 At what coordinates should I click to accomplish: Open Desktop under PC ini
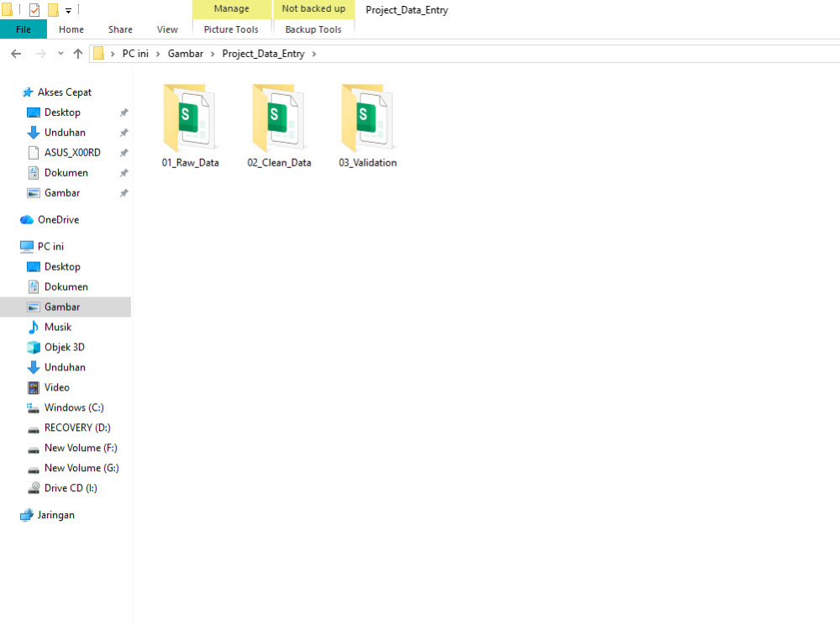tap(62, 267)
